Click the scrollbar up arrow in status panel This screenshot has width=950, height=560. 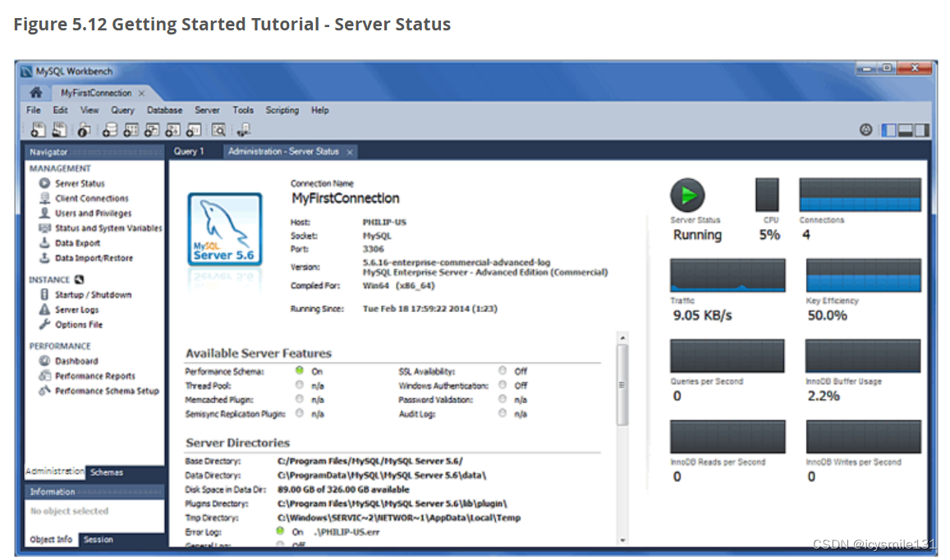[622, 337]
